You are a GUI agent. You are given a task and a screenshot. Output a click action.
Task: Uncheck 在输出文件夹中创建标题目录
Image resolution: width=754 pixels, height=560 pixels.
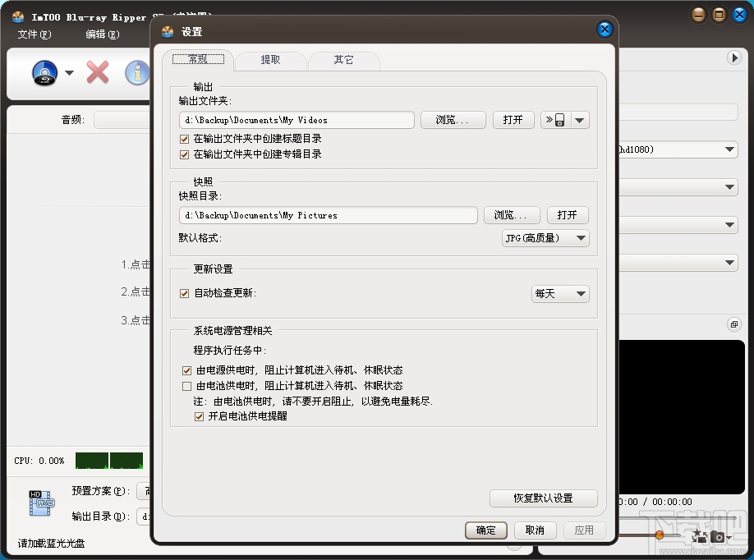click(x=185, y=138)
